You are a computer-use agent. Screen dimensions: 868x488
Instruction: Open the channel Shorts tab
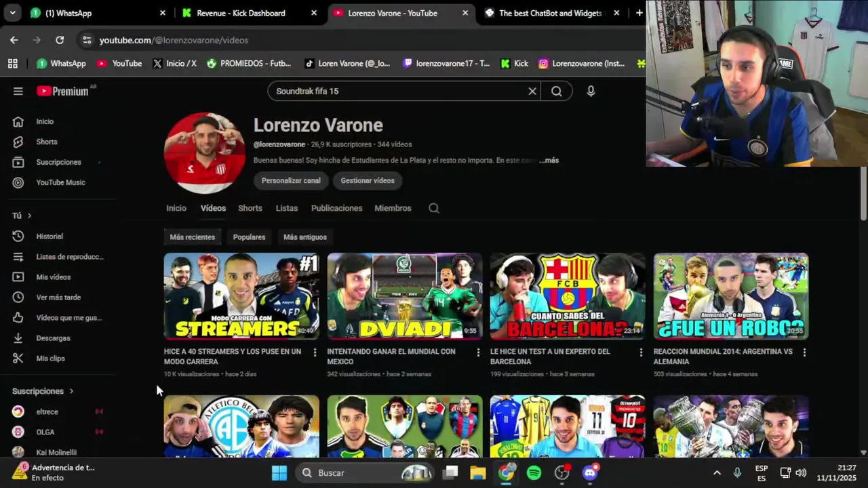pyautogui.click(x=250, y=208)
